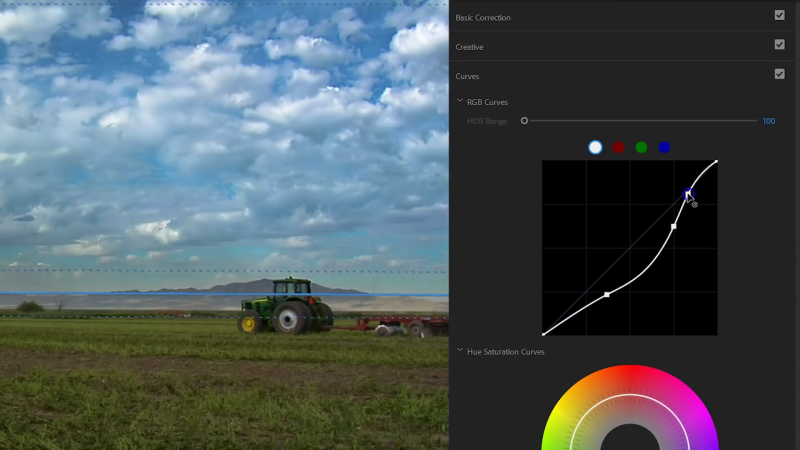Collapse the RGB Curves group
Image resolution: width=800 pixels, height=450 pixels.
(x=460, y=101)
